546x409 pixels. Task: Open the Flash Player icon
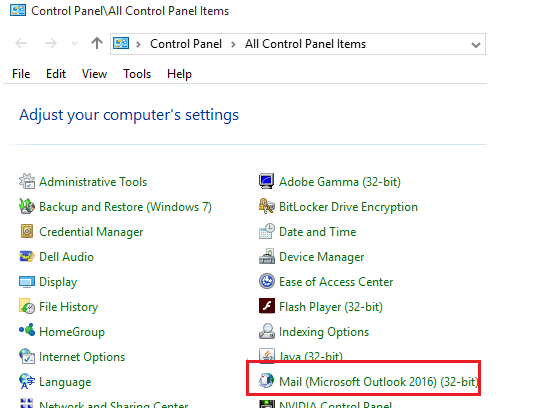pyautogui.click(x=267, y=306)
